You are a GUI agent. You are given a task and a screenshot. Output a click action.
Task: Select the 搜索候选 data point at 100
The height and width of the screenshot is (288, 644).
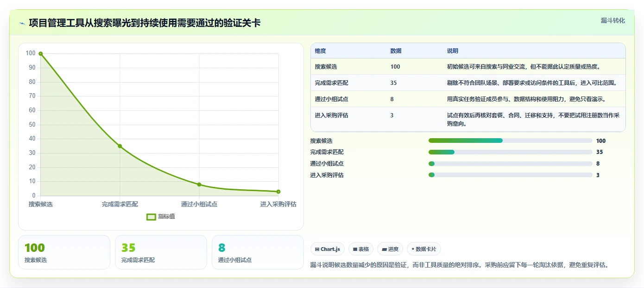click(41, 54)
